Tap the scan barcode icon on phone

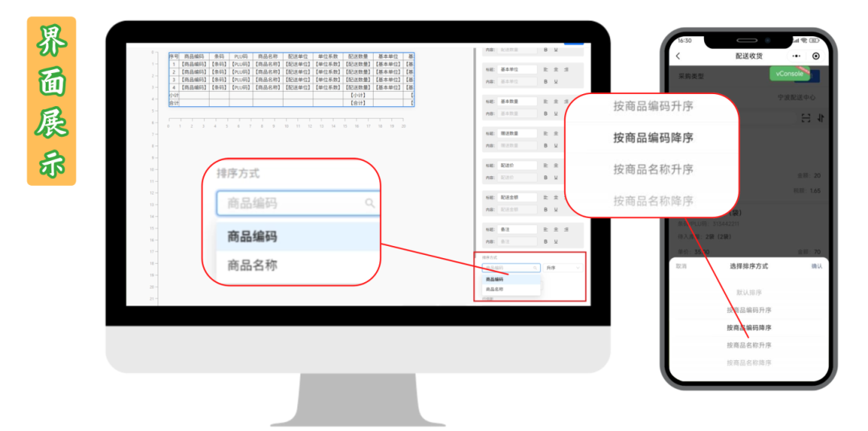pos(806,118)
